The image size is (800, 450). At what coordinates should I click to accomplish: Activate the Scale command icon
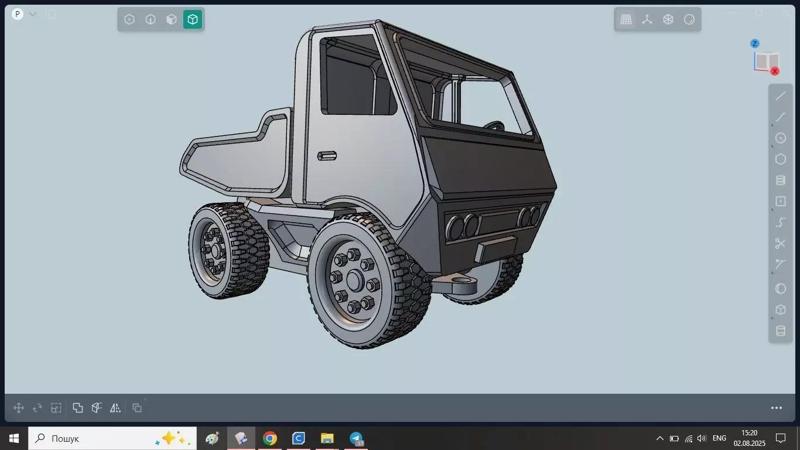[56, 408]
